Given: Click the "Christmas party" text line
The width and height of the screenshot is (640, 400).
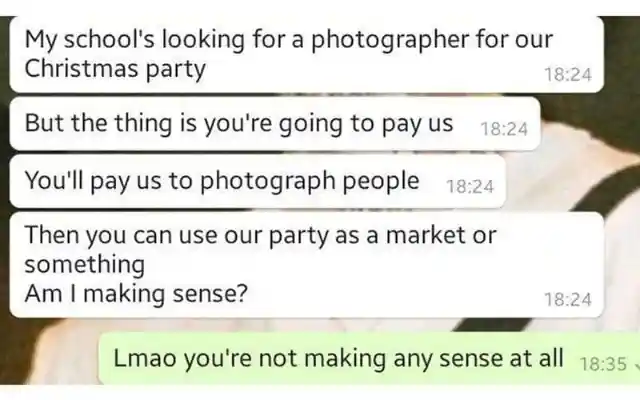Looking at the screenshot, I should [x=115, y=69].
